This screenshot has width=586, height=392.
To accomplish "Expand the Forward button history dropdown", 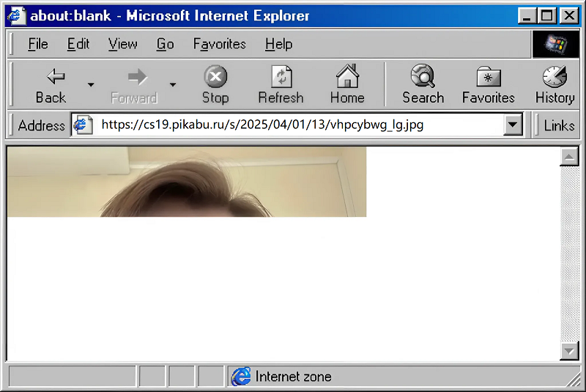I will pyautogui.click(x=173, y=85).
